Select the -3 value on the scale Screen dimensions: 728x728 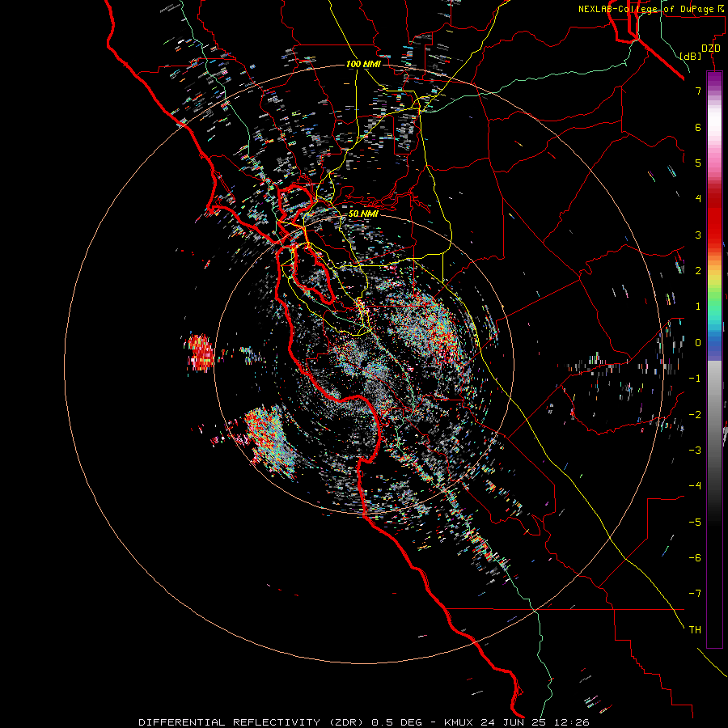pyautogui.click(x=695, y=450)
